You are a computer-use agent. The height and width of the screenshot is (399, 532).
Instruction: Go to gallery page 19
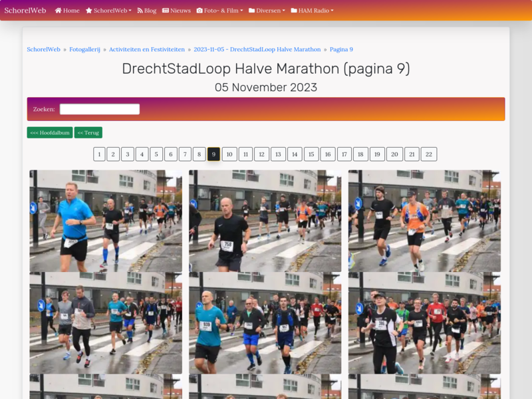click(x=377, y=154)
